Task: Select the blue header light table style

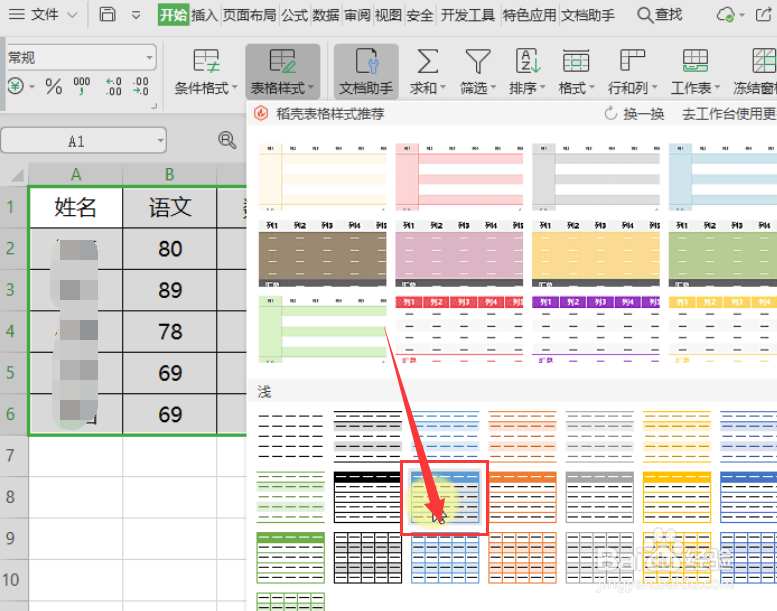Action: pos(444,498)
